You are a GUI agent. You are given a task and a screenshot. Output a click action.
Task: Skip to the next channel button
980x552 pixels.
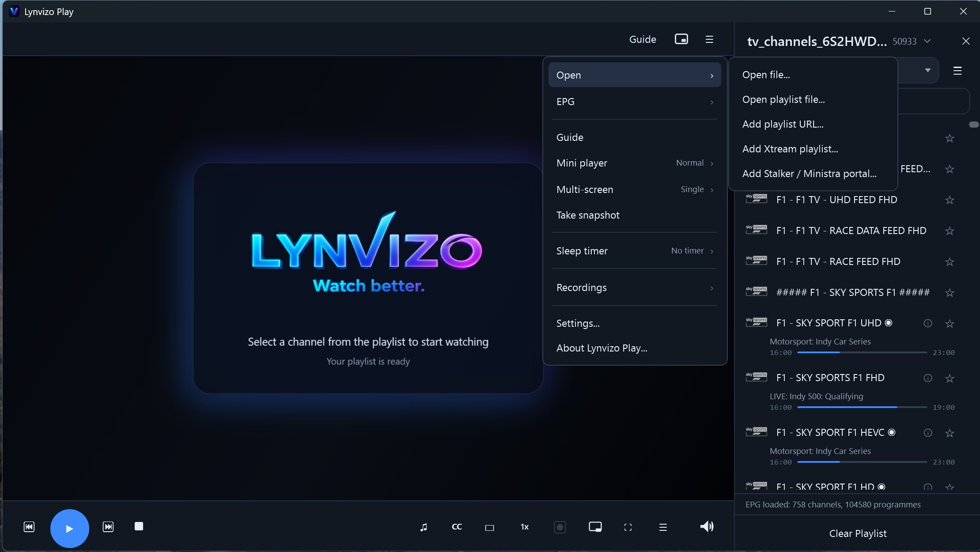(x=108, y=527)
